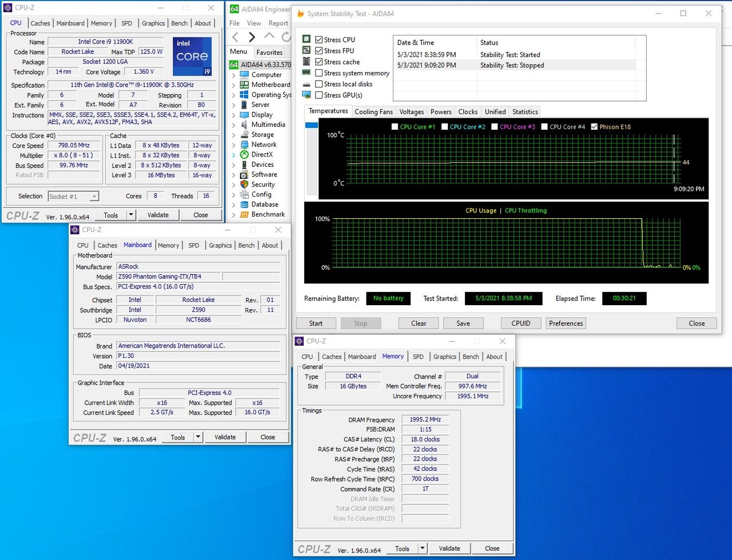Click the Stress FPU percent icon
Screen dimensions: 732x560
pyautogui.click(x=307, y=50)
